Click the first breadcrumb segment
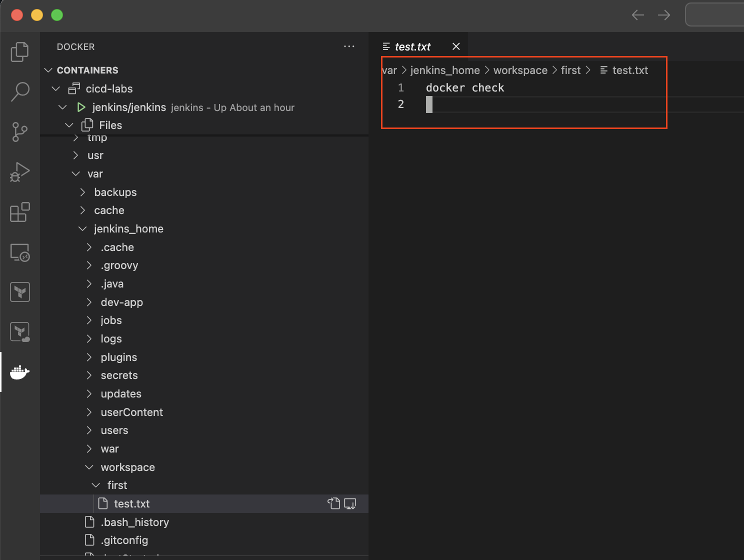The width and height of the screenshot is (744, 560). click(570, 70)
